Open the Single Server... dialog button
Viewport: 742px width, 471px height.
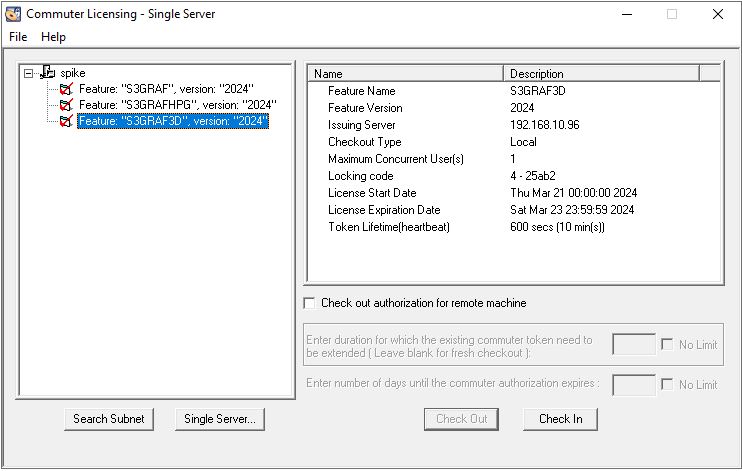tap(220, 419)
